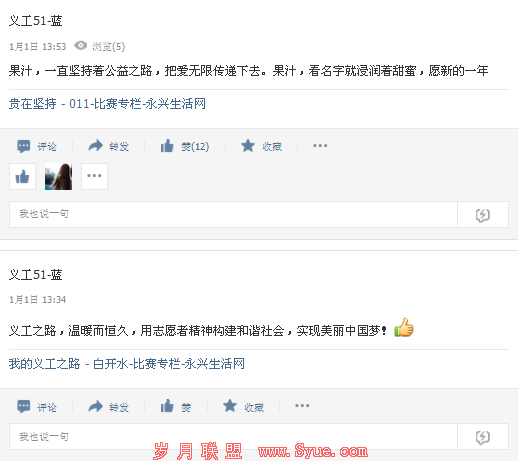This screenshot has height=461, width=518.
Task: Favorite the second post with the star icon
Action: [230, 406]
